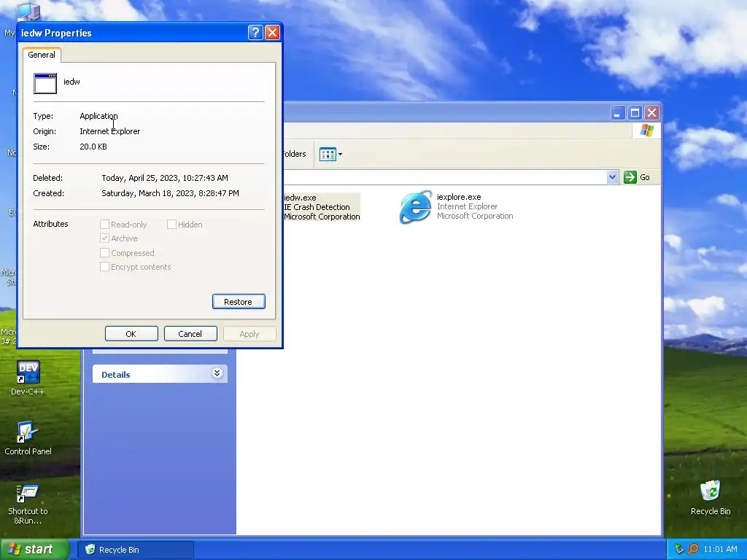Open the Views dropdown arrow
The image size is (747, 560).
340,155
